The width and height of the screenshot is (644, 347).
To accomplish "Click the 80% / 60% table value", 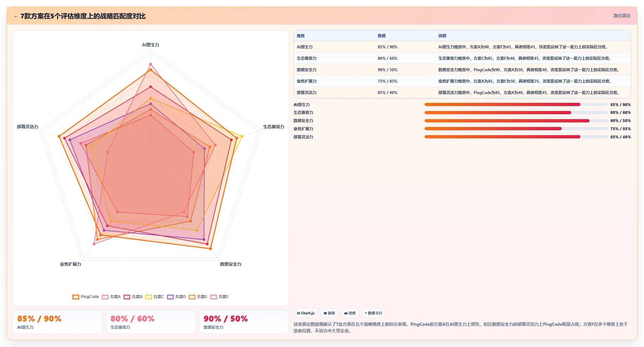I will (x=387, y=58).
